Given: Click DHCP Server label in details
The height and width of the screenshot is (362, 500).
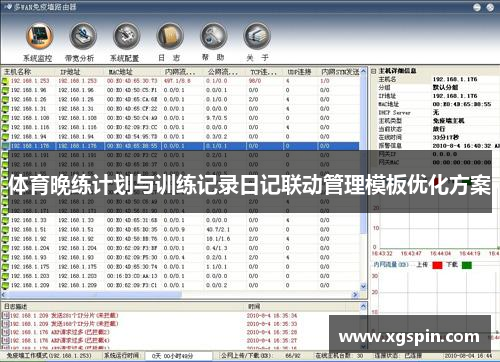Looking at the screenshot, I should click(x=395, y=113).
